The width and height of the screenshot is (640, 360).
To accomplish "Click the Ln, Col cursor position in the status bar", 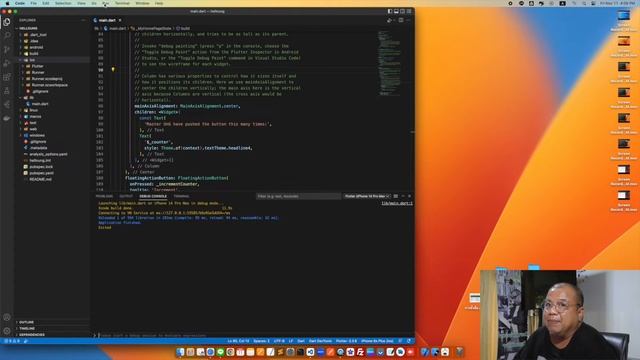I will click(238, 341).
